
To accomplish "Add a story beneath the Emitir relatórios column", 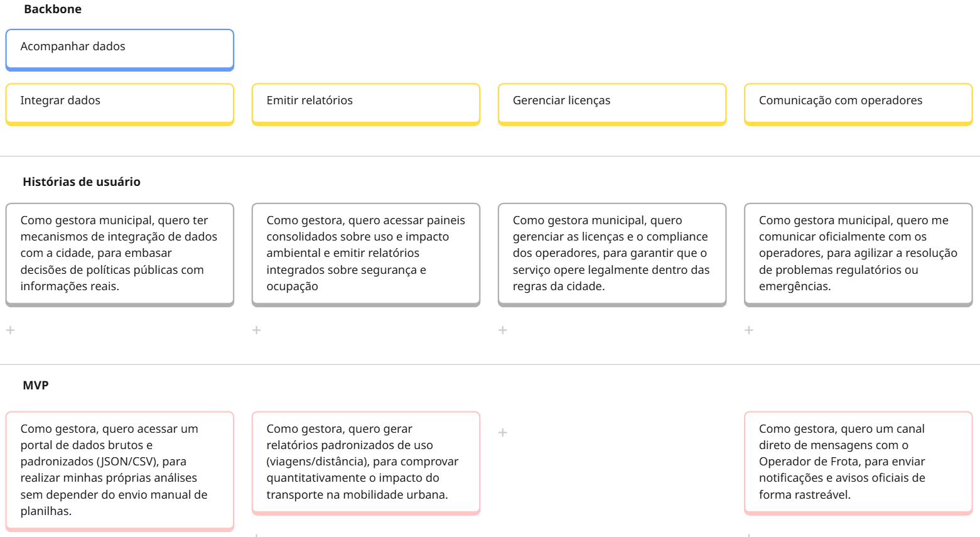I will 256,330.
